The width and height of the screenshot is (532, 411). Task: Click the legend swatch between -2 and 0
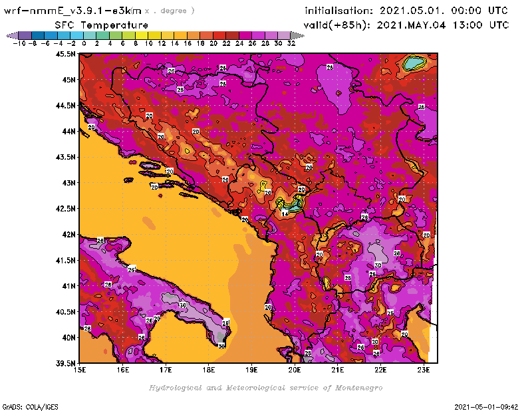(77, 35)
